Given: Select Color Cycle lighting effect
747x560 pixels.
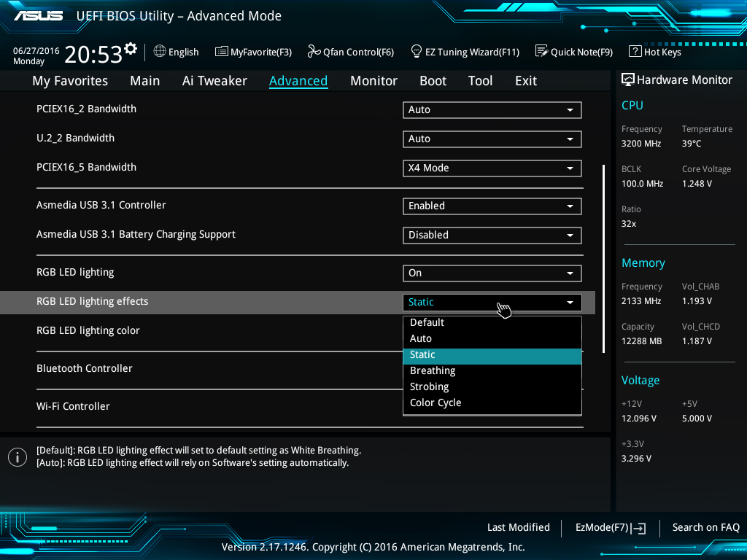Looking at the screenshot, I should pos(492,402).
